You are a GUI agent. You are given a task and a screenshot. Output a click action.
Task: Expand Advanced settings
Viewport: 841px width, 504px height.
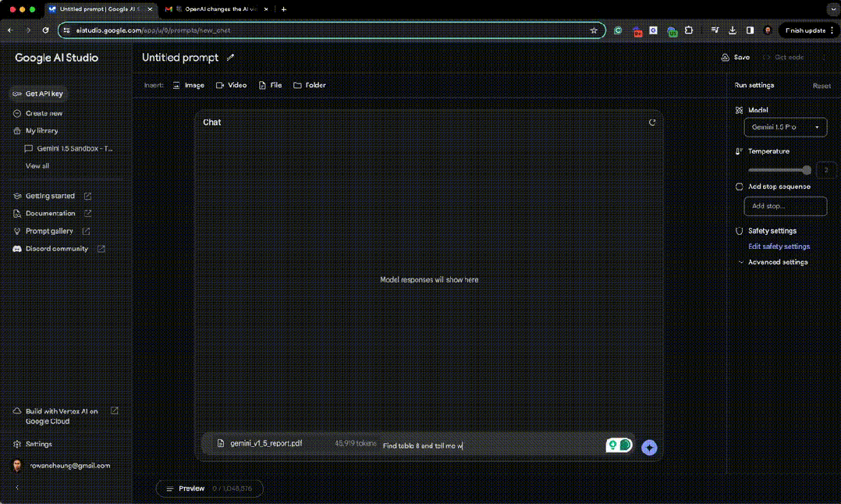(x=777, y=262)
